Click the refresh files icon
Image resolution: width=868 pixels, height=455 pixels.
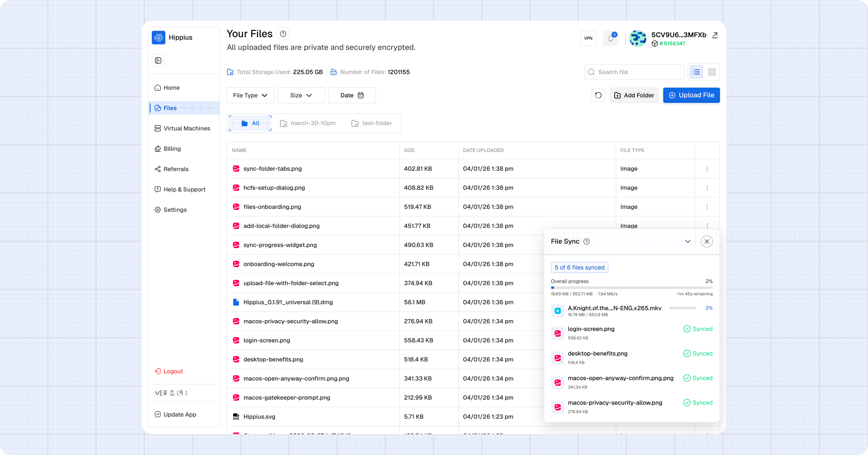(598, 95)
